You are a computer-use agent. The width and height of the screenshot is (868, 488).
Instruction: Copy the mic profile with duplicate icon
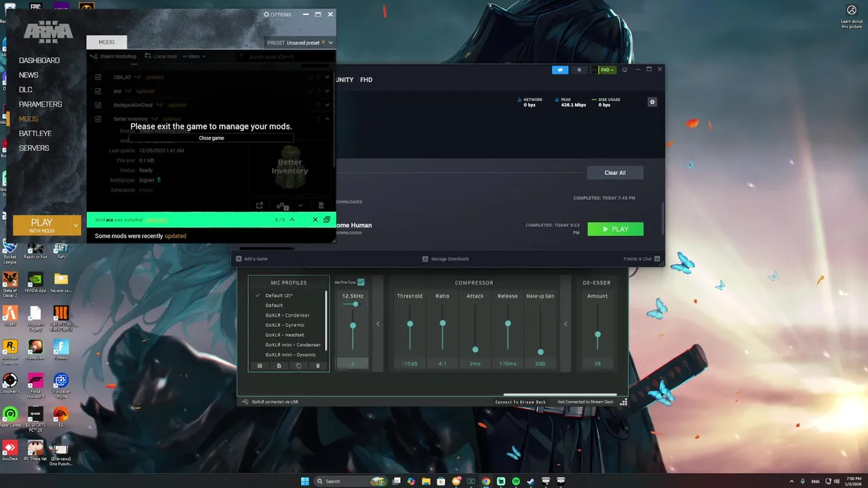[298, 366]
